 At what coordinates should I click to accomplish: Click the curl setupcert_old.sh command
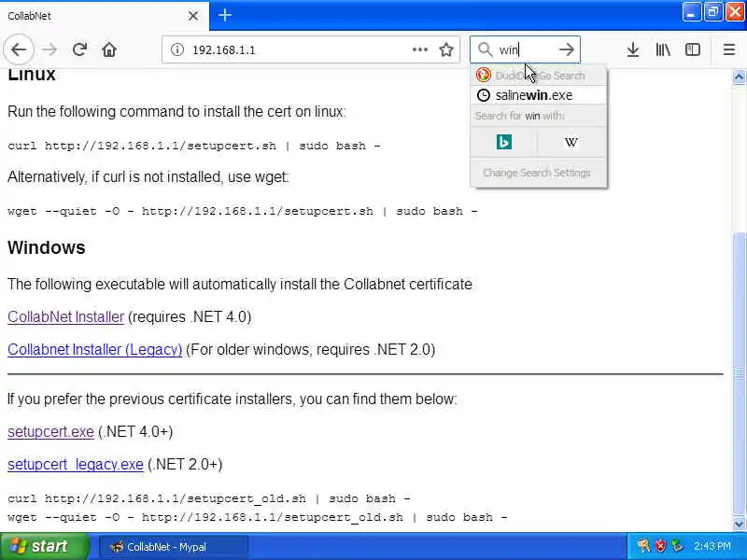208,498
